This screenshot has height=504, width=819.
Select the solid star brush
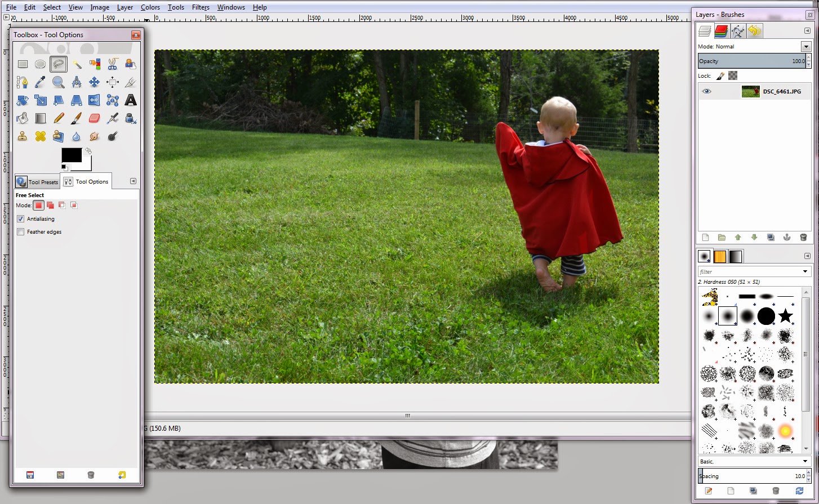coord(785,316)
